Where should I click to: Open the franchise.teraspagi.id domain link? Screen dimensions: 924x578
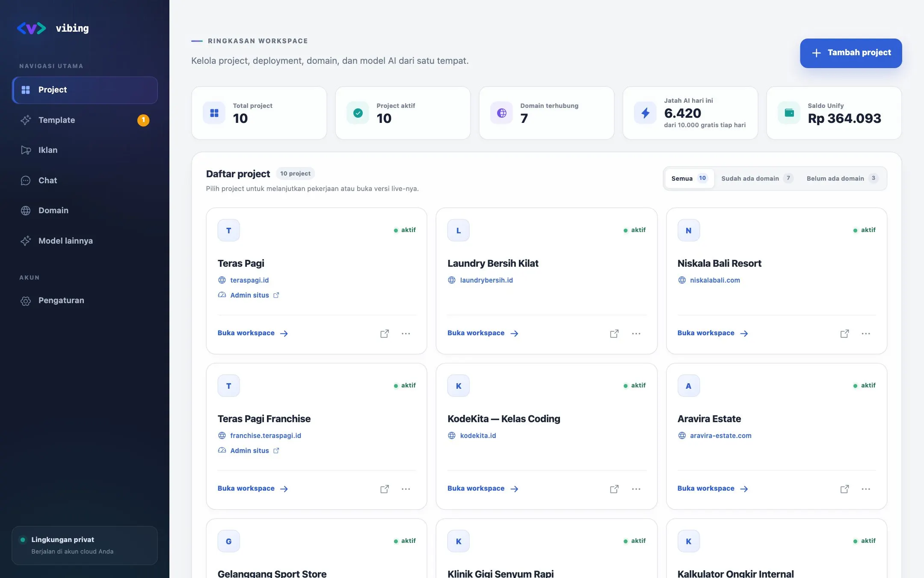[x=266, y=436]
